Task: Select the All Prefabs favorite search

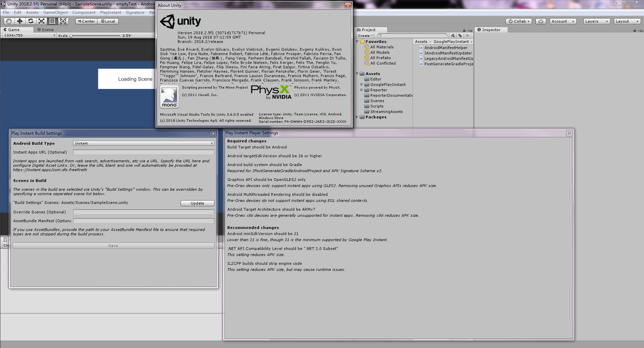Action: tap(381, 58)
